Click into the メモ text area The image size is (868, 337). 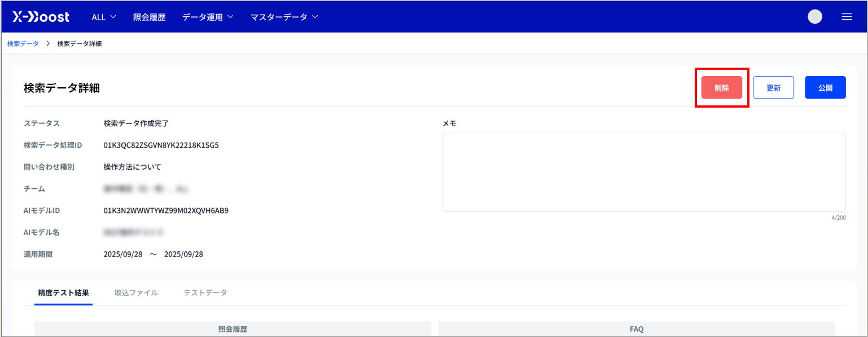pyautogui.click(x=643, y=172)
